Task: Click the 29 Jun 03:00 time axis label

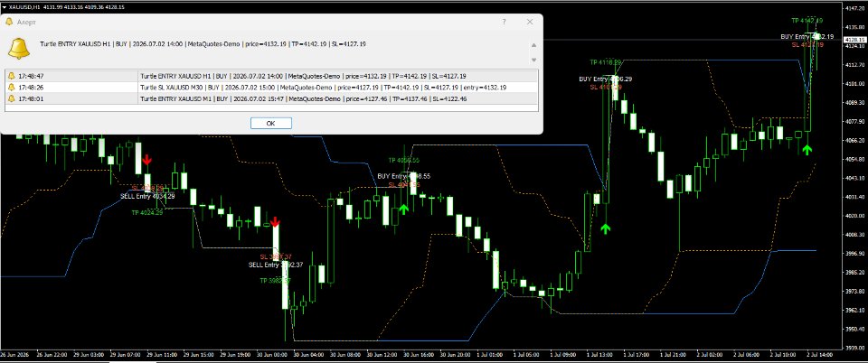Action: coord(89,354)
